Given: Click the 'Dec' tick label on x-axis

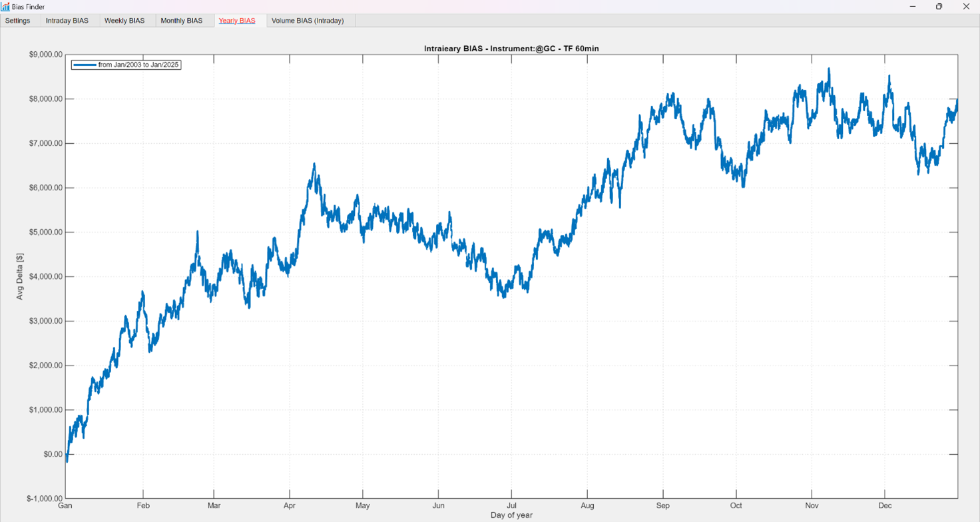Looking at the screenshot, I should (884, 506).
